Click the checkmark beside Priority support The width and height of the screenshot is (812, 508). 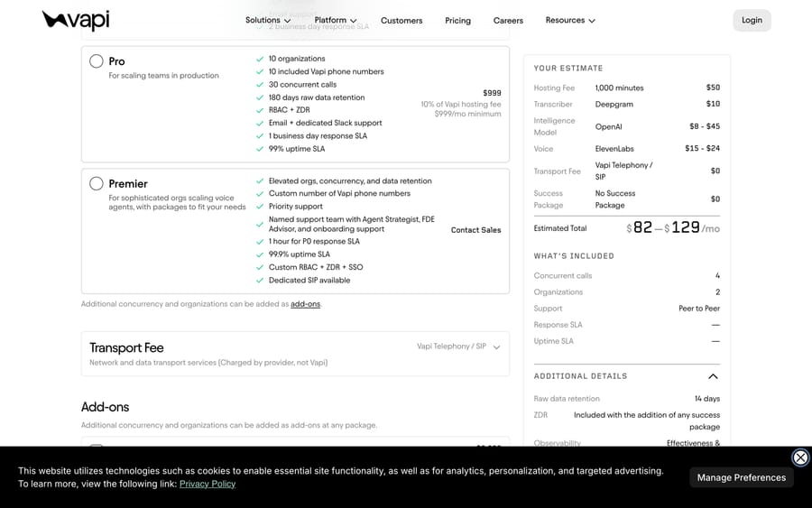(260, 207)
